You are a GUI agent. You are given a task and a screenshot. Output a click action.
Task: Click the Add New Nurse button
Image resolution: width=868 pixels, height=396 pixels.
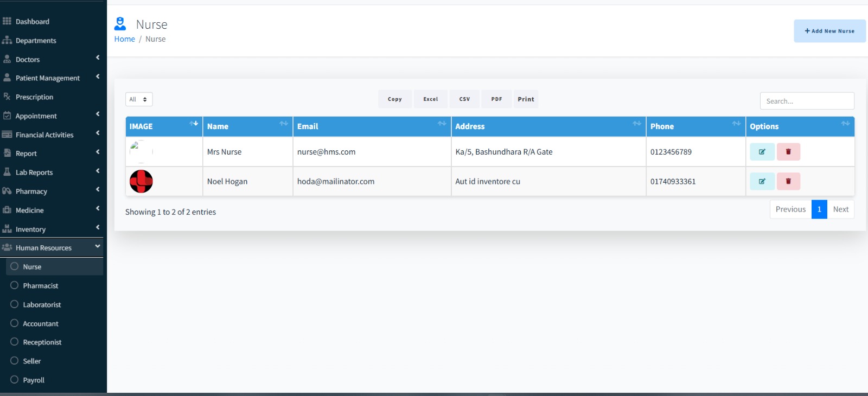click(829, 31)
